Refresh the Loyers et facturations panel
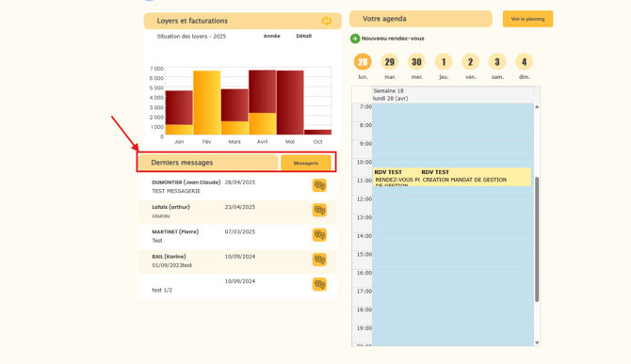 click(327, 21)
